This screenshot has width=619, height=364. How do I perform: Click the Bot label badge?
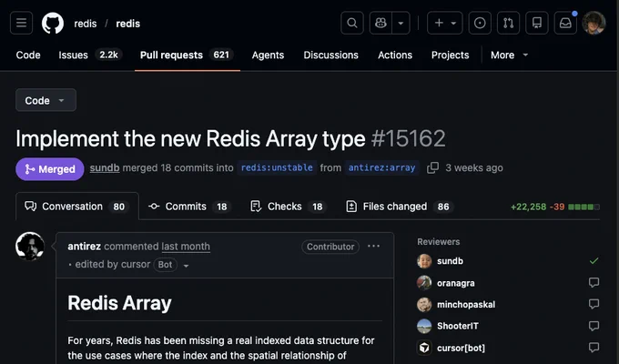point(165,265)
